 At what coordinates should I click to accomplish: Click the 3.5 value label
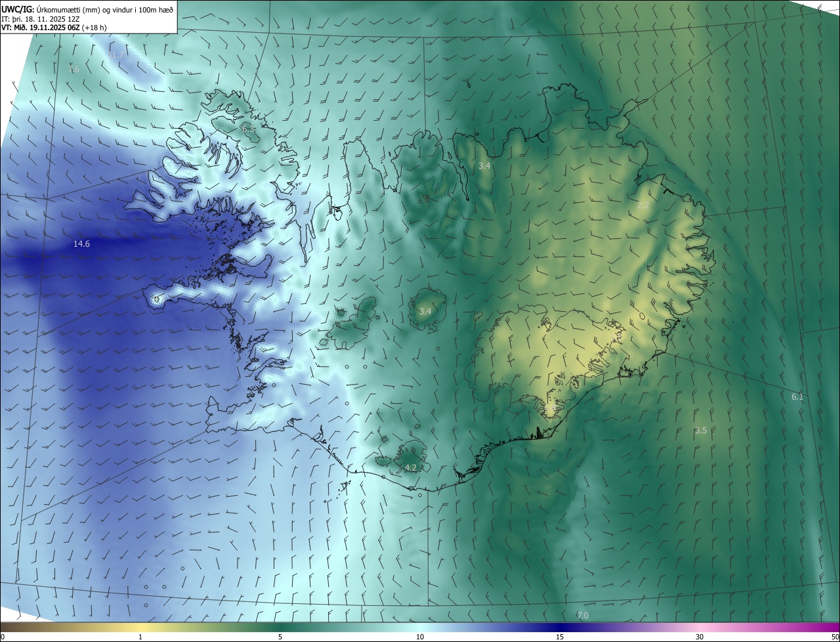(x=701, y=431)
